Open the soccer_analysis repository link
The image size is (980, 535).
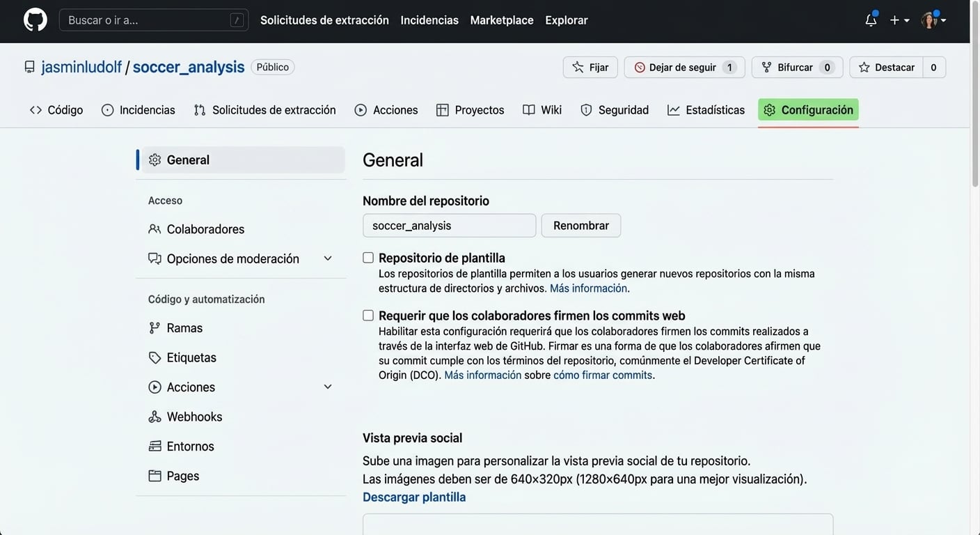pos(189,67)
